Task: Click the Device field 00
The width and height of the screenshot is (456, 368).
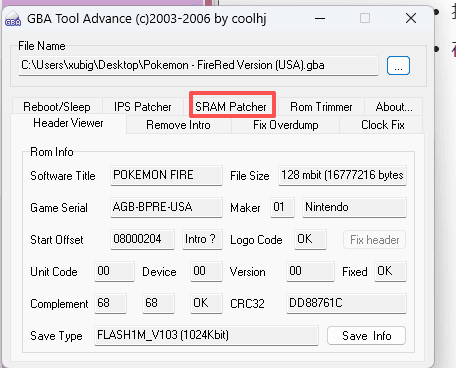Action: coord(206,271)
